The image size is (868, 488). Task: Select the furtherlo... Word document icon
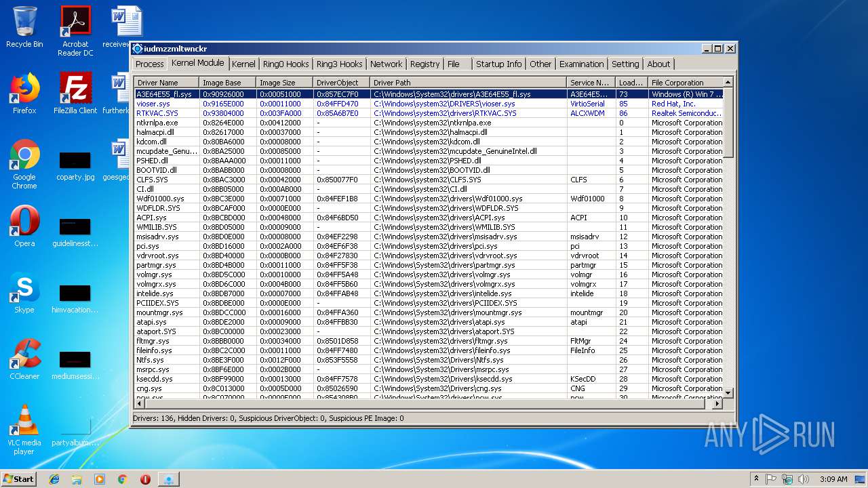click(x=119, y=94)
